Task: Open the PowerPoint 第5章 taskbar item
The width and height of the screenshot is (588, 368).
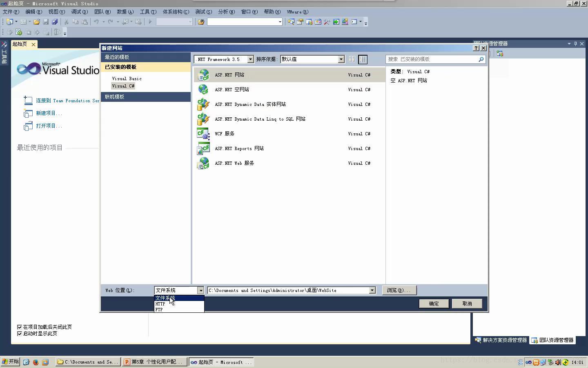Action: (155, 362)
